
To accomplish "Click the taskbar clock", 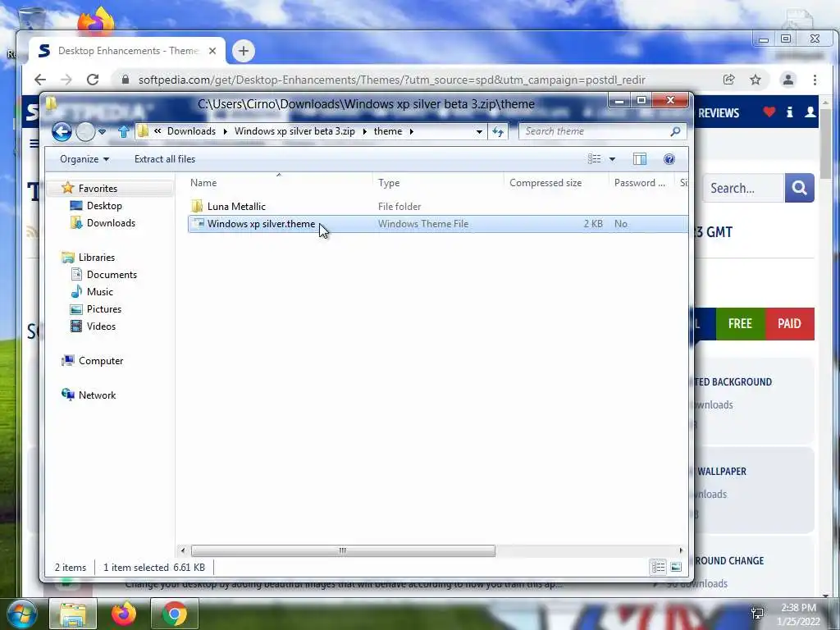I will (x=798, y=614).
